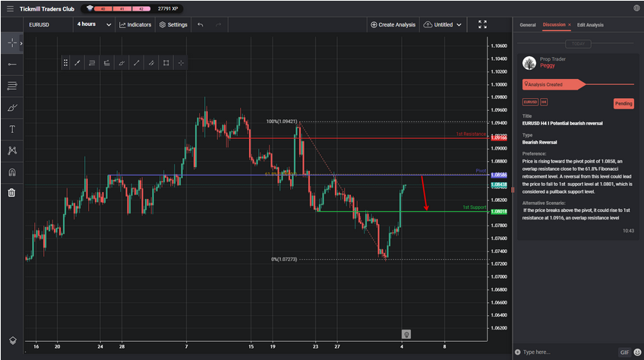The height and width of the screenshot is (360, 644).
Task: Switch to the Discussion tab
Action: tap(554, 24)
